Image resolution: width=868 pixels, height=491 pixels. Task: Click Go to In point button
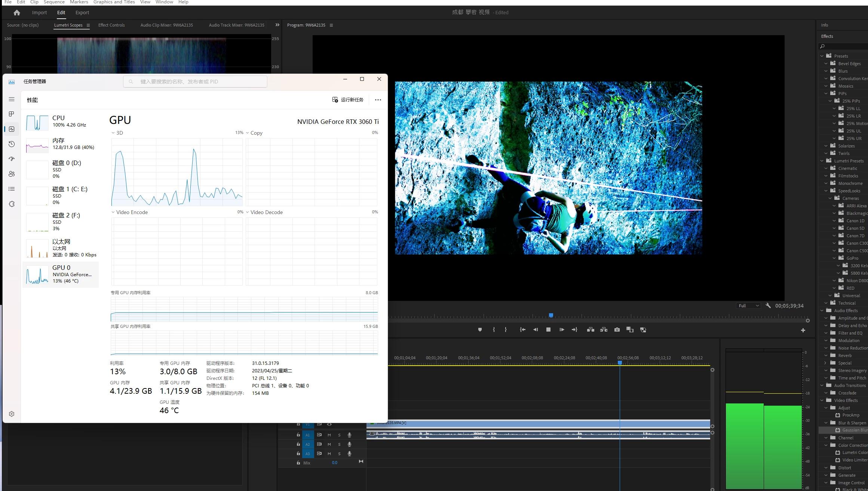tap(522, 330)
